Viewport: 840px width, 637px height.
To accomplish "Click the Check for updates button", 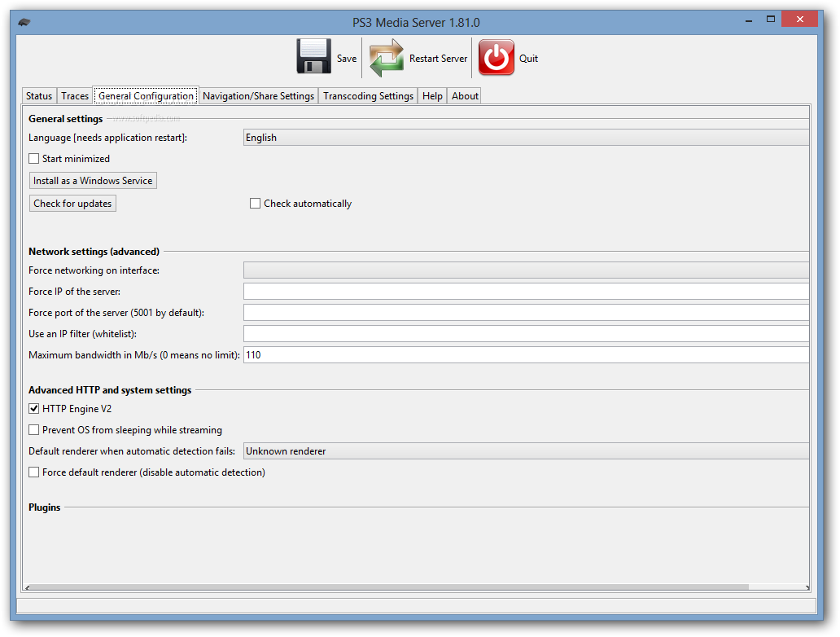I will tap(72, 203).
